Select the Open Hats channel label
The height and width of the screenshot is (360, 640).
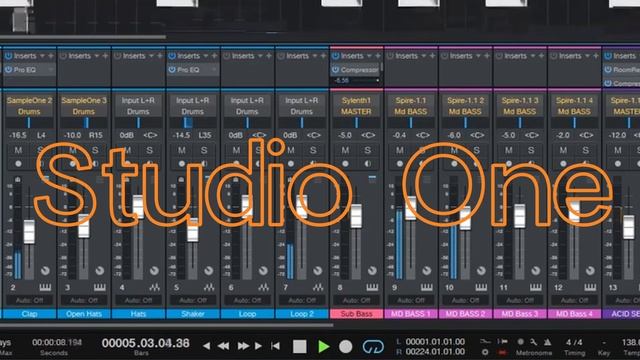click(x=84, y=314)
